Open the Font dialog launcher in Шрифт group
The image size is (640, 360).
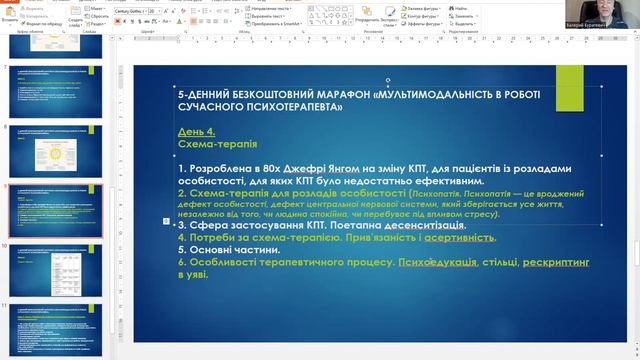[186, 31]
